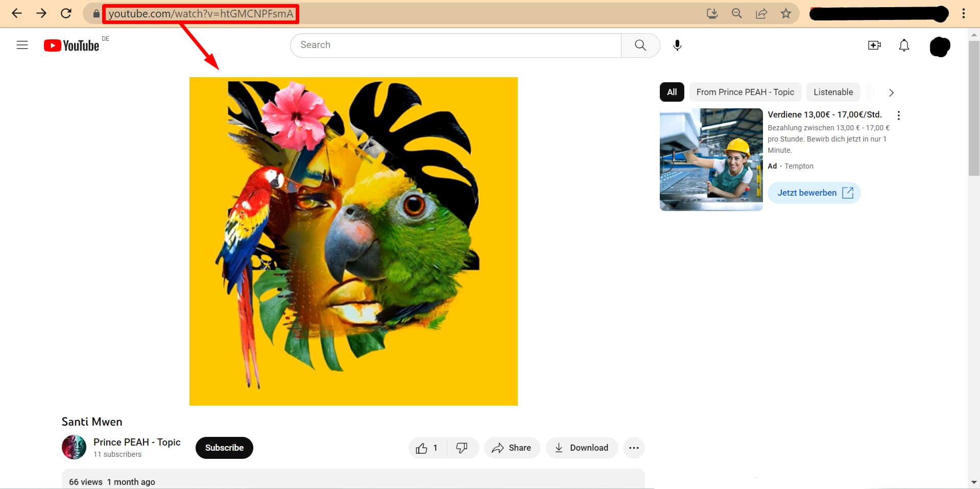
Task: Start voice search with the microphone icon
Action: pyautogui.click(x=677, y=45)
